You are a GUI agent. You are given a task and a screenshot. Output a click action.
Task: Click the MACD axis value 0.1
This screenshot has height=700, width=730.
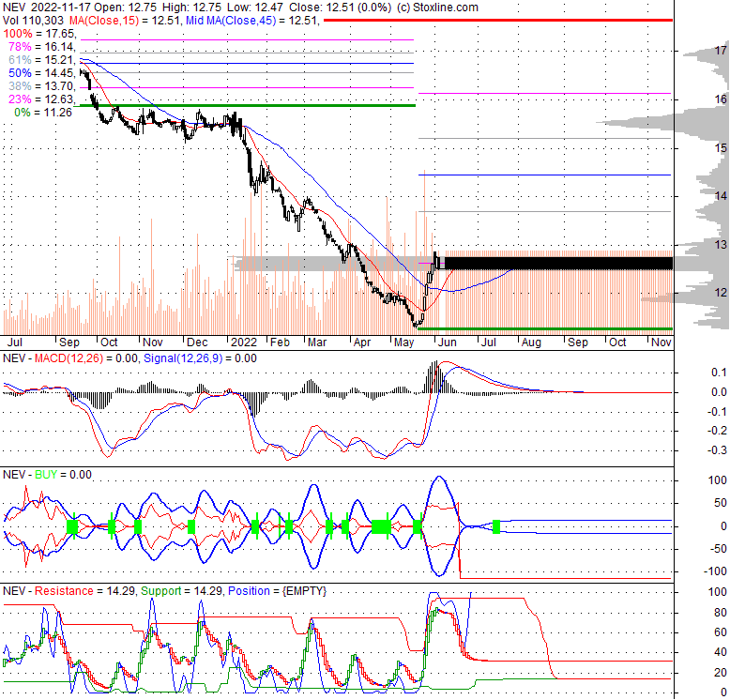719,373
